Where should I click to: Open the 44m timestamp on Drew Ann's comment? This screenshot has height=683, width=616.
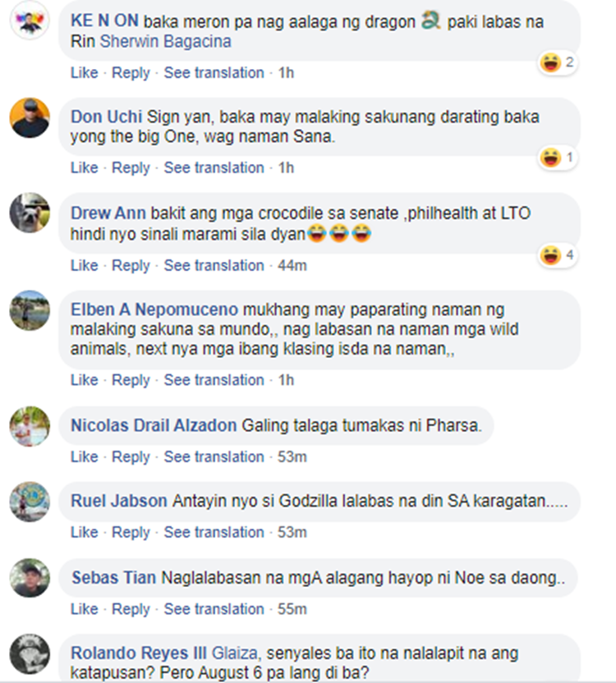pos(292,265)
